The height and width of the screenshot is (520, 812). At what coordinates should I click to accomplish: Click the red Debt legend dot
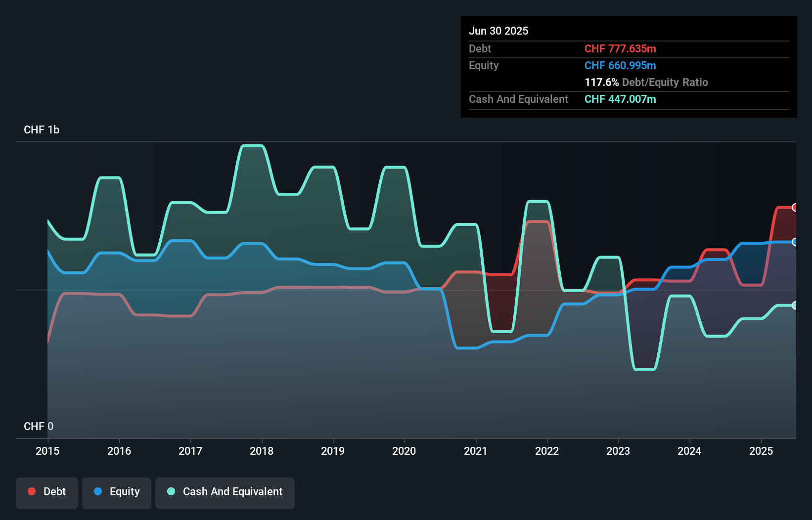(32, 491)
